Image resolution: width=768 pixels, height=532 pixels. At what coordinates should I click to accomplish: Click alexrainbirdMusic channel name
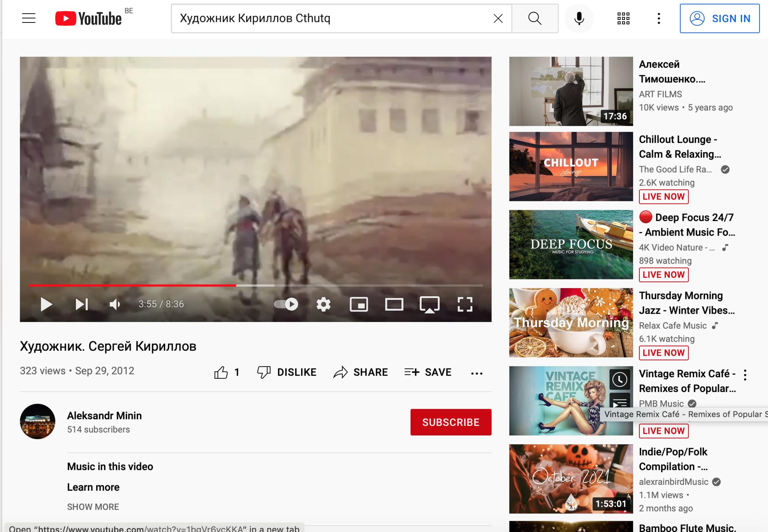coord(674,482)
